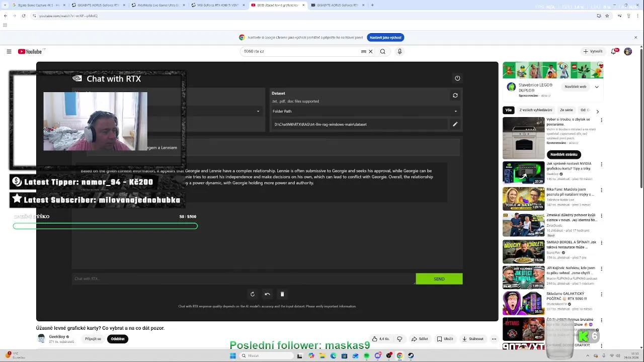This screenshot has height=362, width=644.
Task: Click the Vytvořit create button
Action: coord(593,51)
